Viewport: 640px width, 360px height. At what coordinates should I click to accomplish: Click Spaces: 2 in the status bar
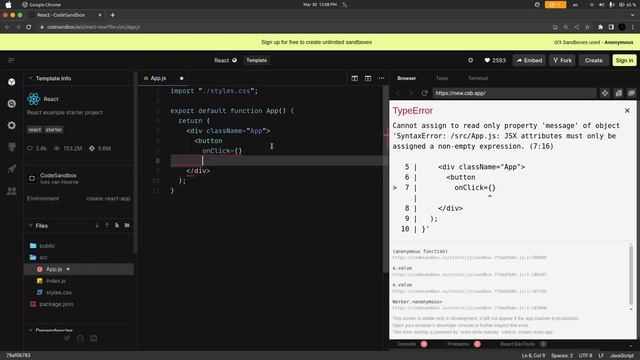click(562, 356)
